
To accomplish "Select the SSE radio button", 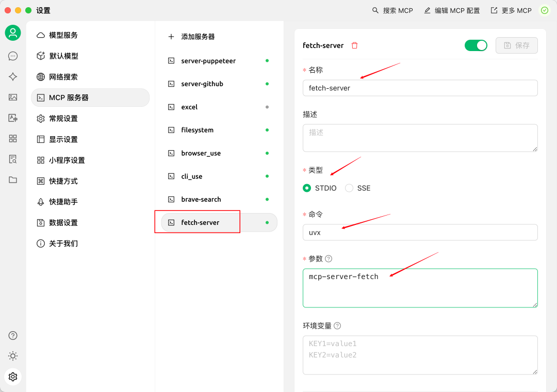I will point(348,188).
